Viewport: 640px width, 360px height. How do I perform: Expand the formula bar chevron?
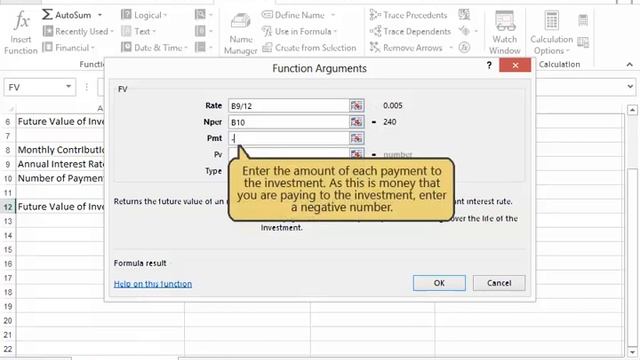point(630,87)
